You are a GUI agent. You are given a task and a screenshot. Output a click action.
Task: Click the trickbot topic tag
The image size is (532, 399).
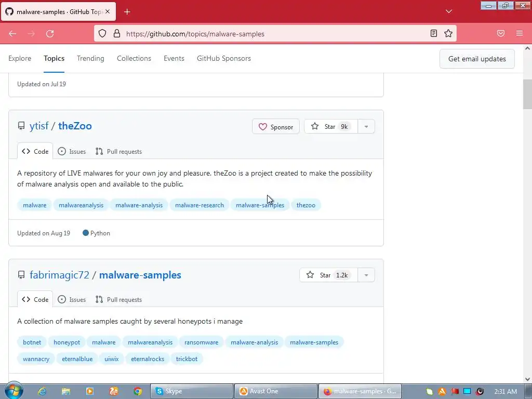(187, 358)
